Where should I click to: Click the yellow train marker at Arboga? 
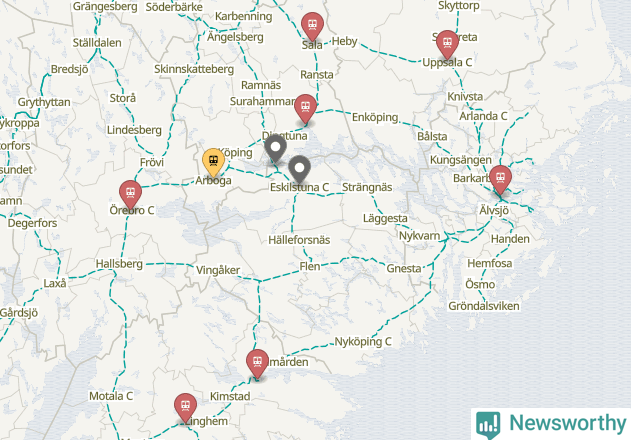tap(213, 162)
